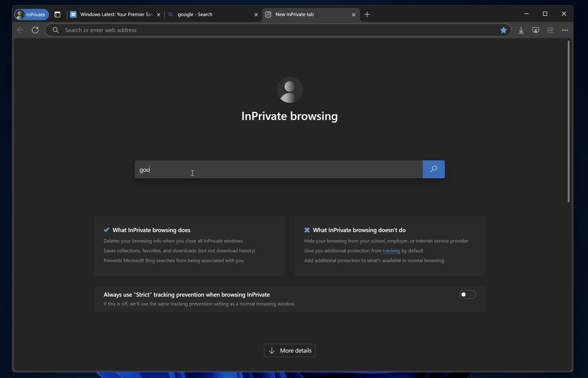Click the InPrivate profile badge
Screen dimensions: 588x378
[31, 14]
